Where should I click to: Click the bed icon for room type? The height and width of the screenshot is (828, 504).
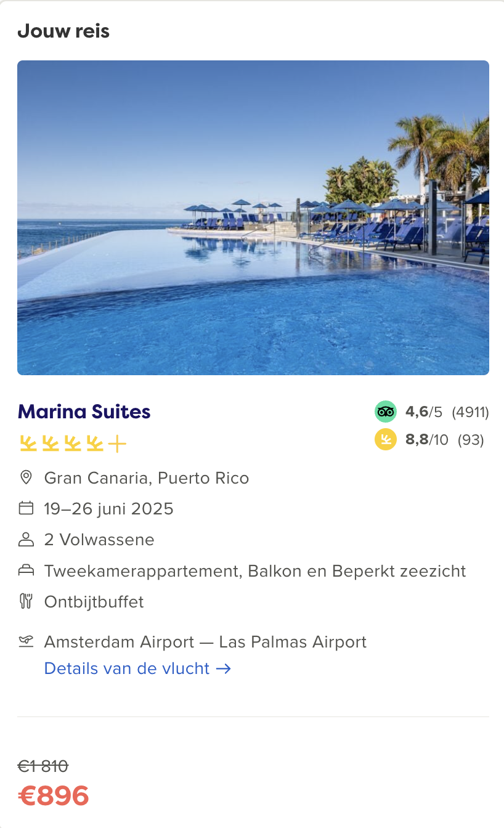coord(26,571)
